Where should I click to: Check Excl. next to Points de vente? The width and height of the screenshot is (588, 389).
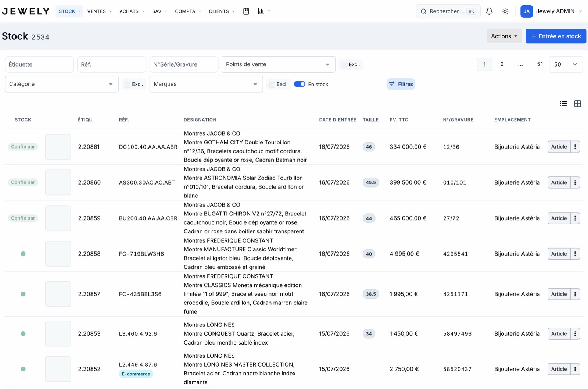pos(344,65)
